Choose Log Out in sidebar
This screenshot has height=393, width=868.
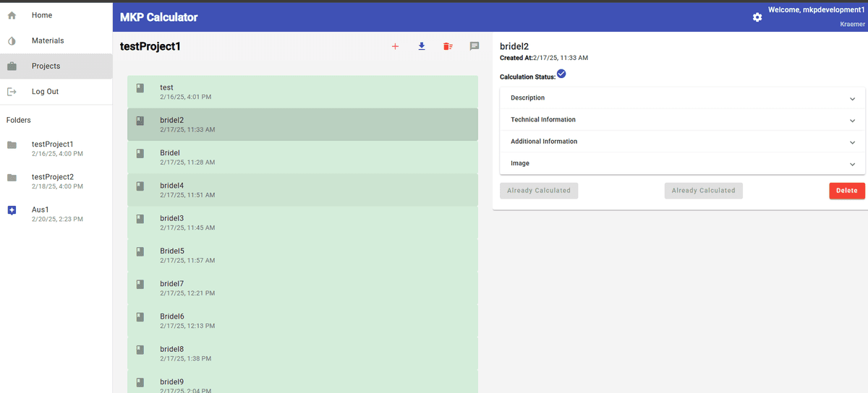point(56,92)
